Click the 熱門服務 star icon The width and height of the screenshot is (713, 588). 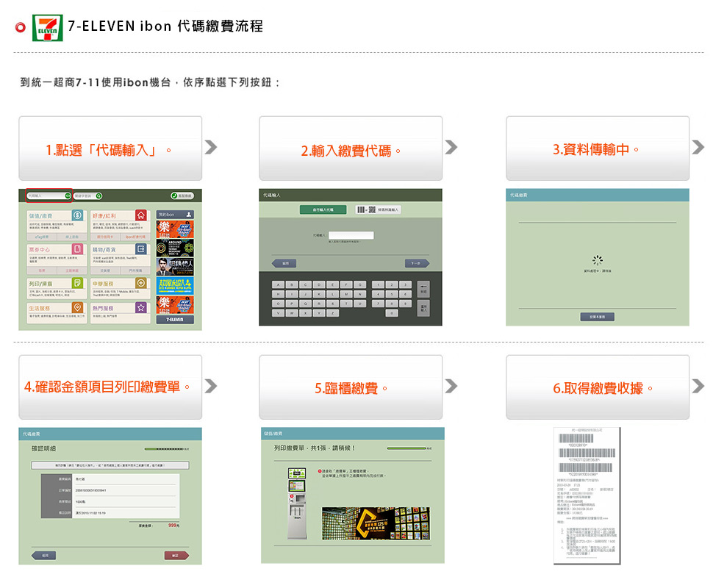pos(142,307)
